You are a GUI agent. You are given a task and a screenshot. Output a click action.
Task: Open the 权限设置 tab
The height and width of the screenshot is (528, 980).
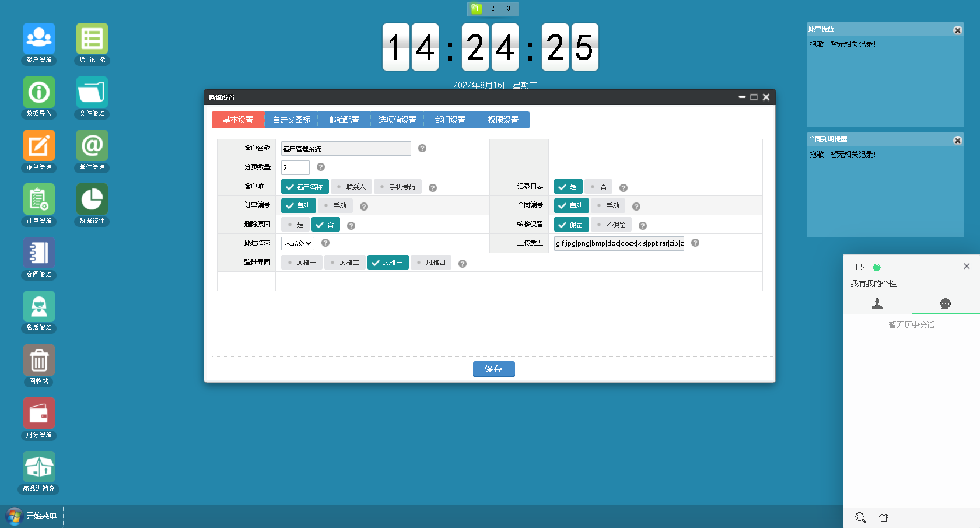(503, 120)
